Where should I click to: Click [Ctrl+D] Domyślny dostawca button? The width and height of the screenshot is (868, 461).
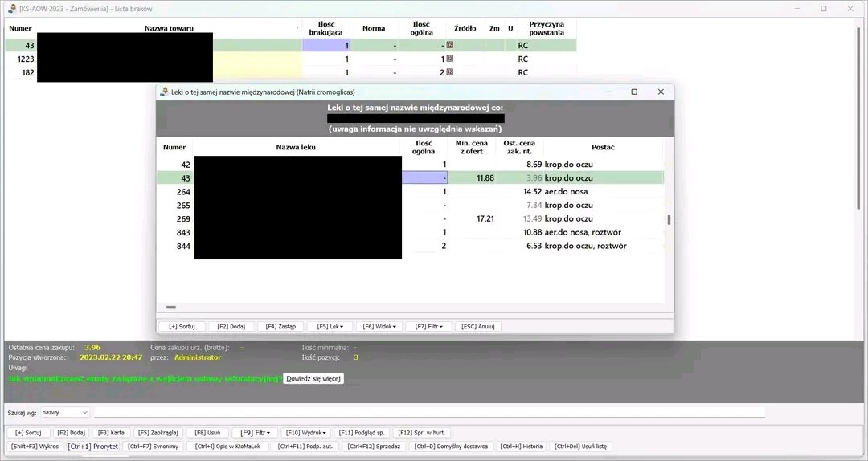(451, 446)
